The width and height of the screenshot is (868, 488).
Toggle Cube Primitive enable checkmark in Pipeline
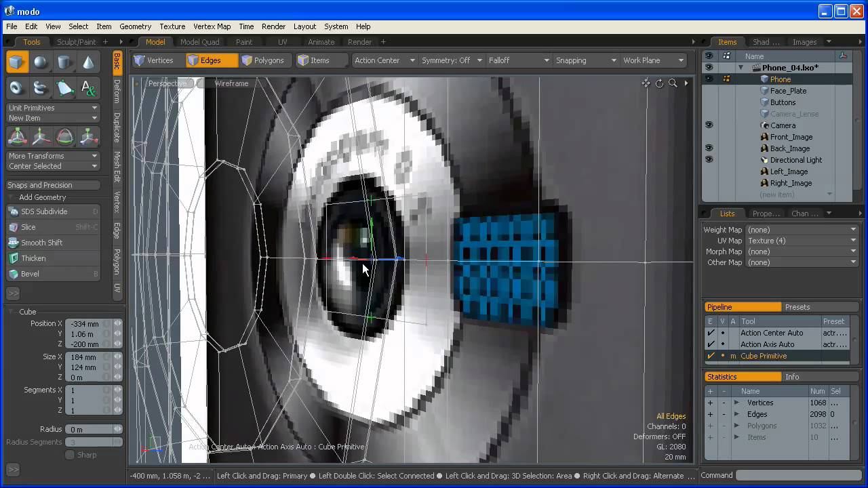tap(711, 356)
